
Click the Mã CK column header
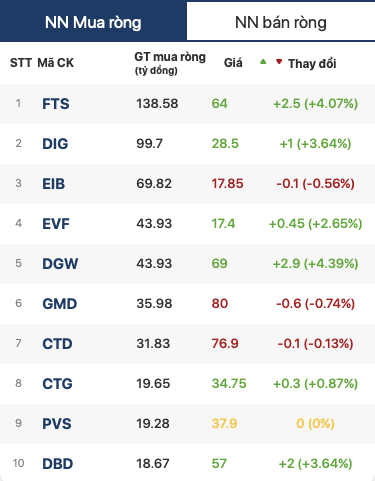55,63
